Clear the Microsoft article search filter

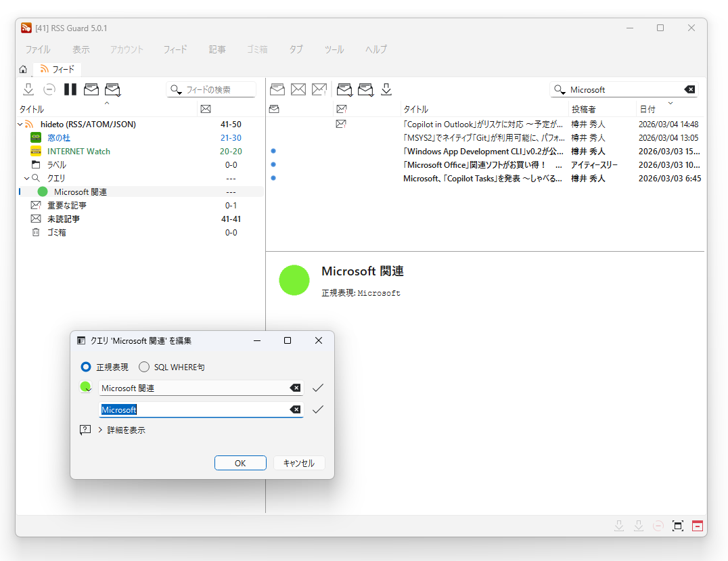click(x=689, y=89)
